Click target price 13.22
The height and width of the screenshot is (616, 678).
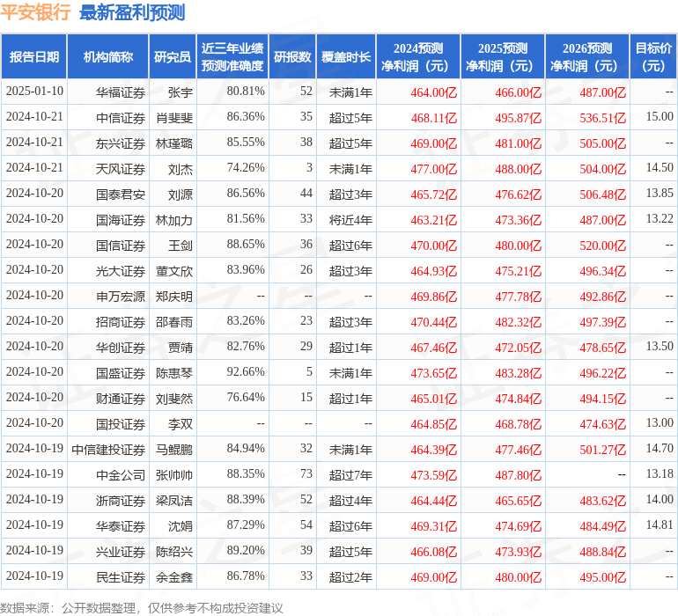[x=660, y=219]
